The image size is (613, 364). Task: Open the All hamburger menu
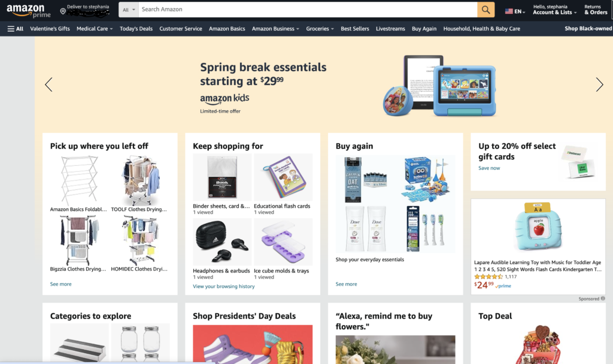click(x=15, y=29)
